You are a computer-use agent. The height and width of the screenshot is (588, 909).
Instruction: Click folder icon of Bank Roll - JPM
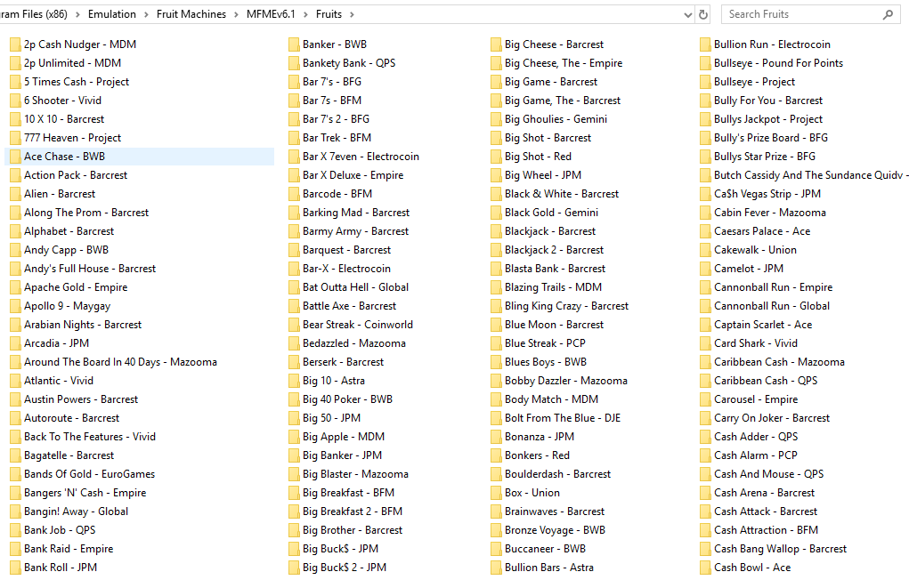(15, 568)
